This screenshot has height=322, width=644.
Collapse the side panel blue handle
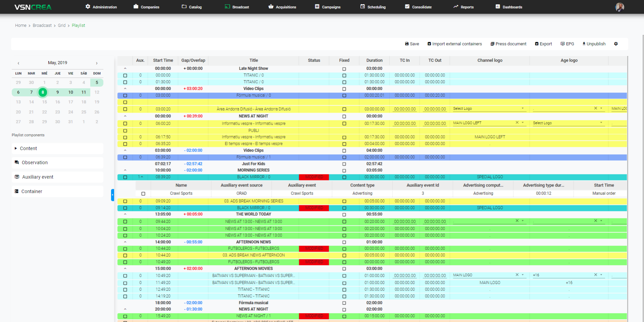(x=113, y=195)
